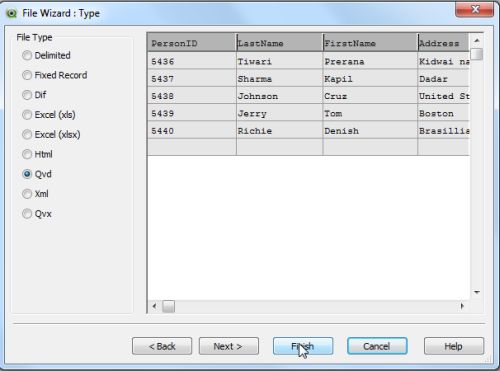Click the Richie last name cell
500x371 pixels.
click(279, 131)
